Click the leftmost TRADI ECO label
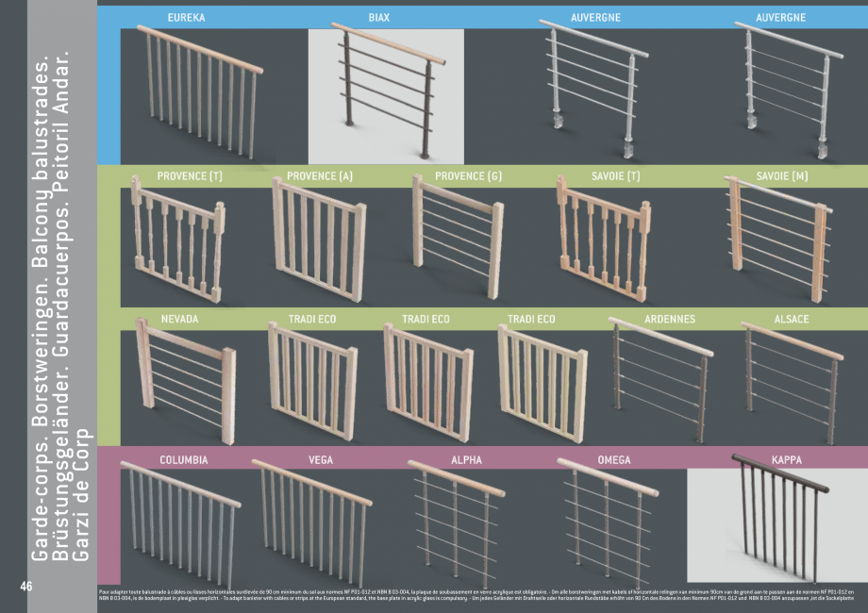 pyautogui.click(x=311, y=320)
